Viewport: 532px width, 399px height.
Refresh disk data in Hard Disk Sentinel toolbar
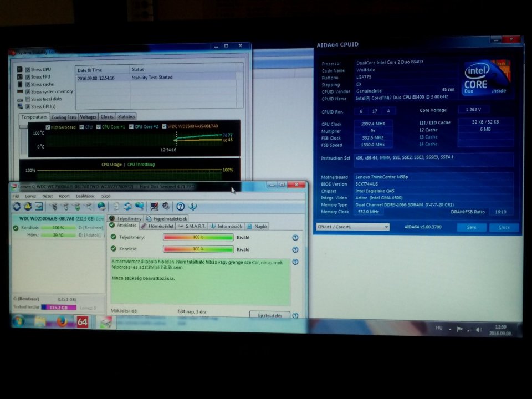(17, 206)
